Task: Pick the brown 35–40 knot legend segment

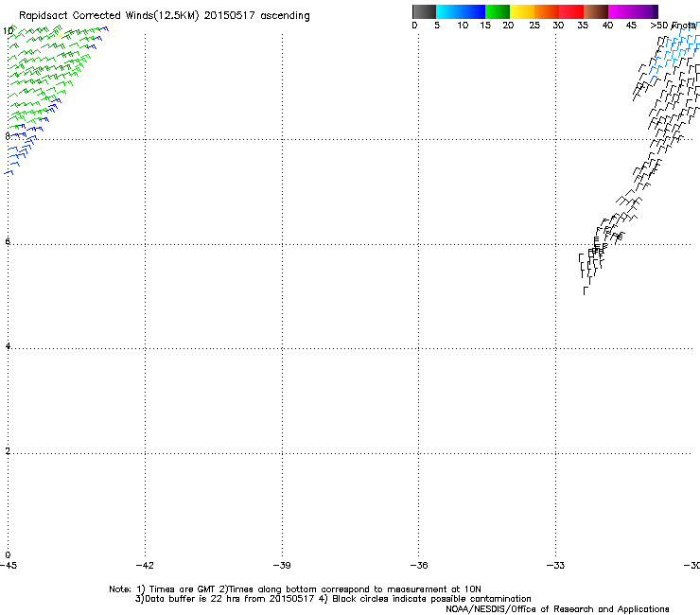Action: pos(596,11)
